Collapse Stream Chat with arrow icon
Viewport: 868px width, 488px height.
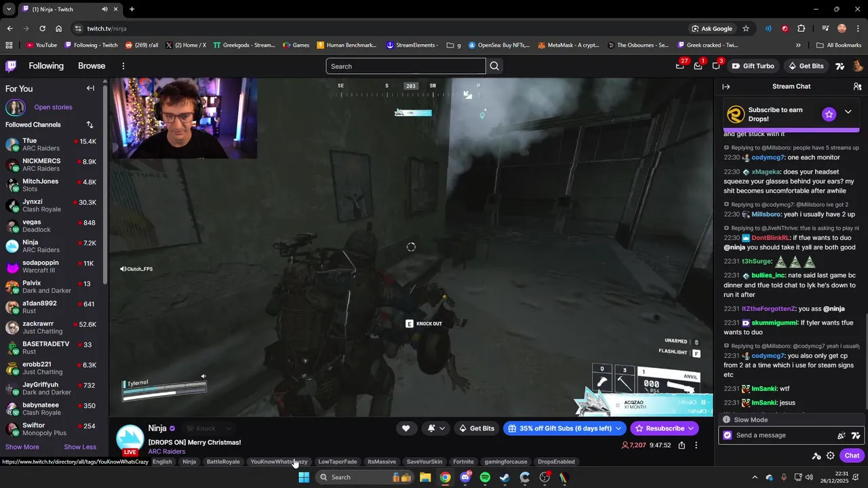coord(726,87)
